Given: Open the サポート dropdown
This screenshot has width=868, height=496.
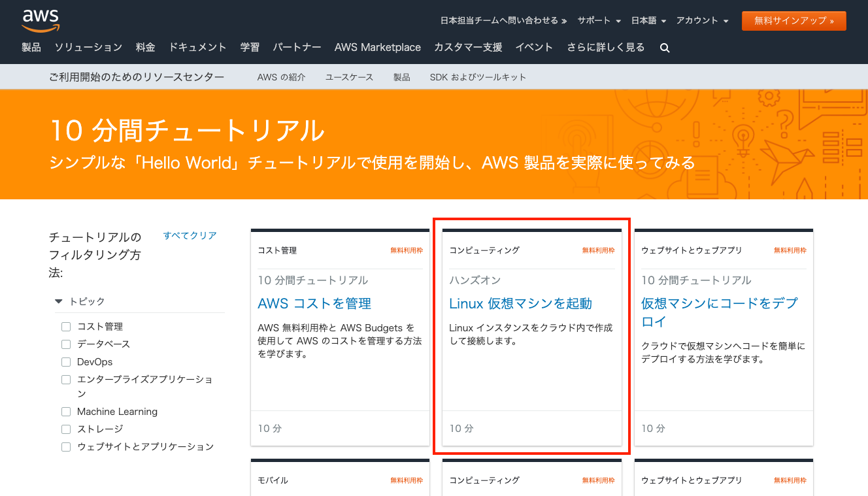Looking at the screenshot, I should [x=599, y=21].
